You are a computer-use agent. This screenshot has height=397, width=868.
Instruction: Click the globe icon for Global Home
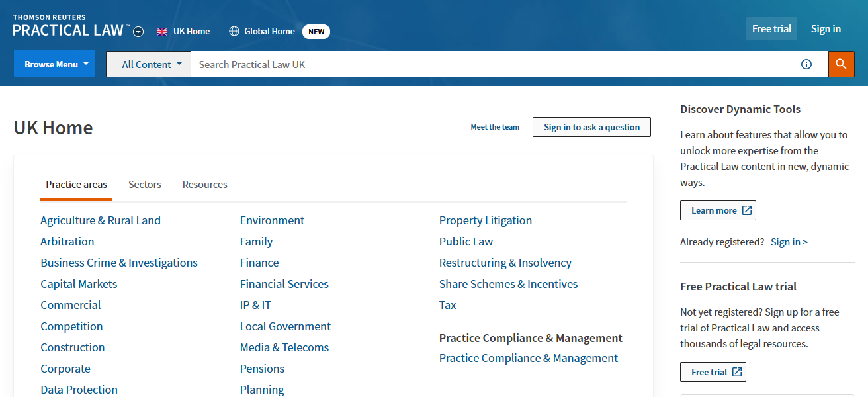[x=234, y=31]
